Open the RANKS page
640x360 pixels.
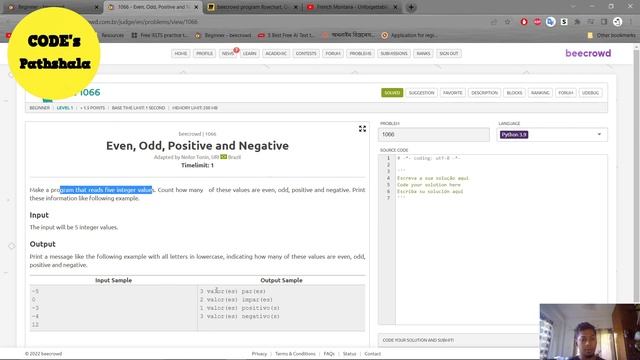click(x=423, y=53)
